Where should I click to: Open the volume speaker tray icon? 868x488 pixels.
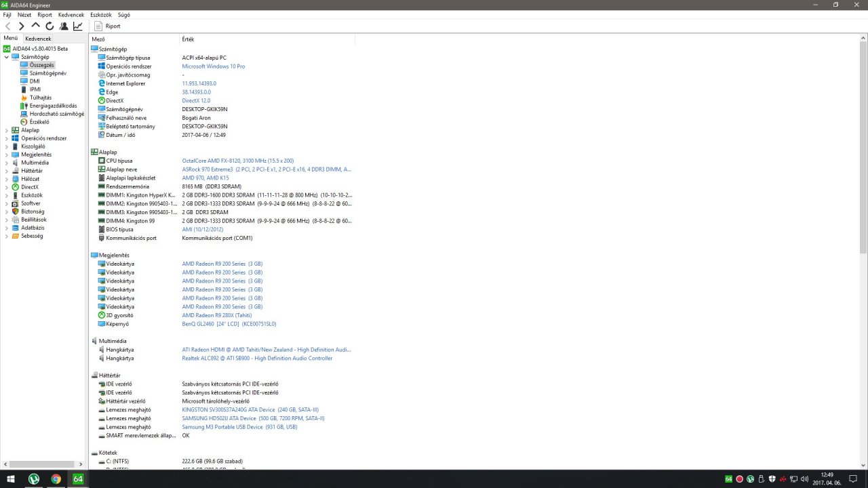(x=805, y=479)
